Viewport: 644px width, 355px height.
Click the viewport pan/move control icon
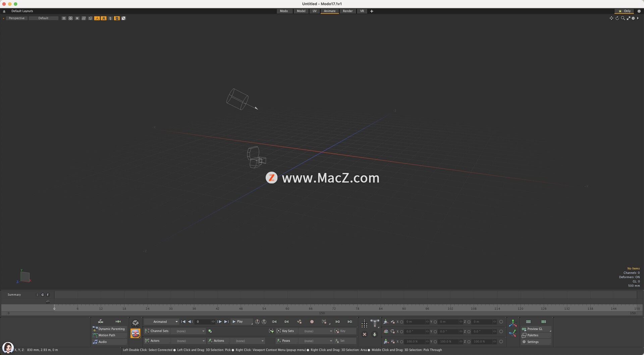[x=611, y=18]
